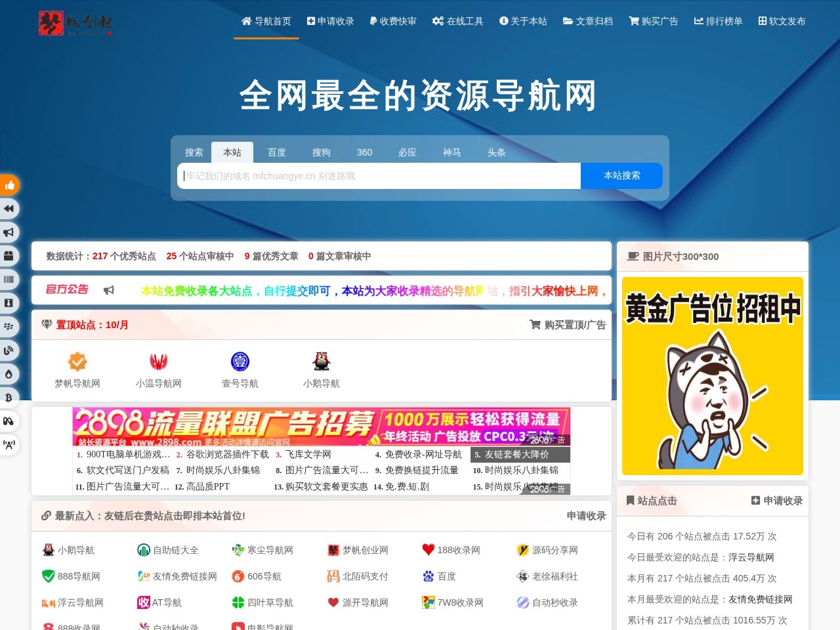The width and height of the screenshot is (840, 630).
Task: Open 四叶草导航 site link
Action: click(x=262, y=602)
